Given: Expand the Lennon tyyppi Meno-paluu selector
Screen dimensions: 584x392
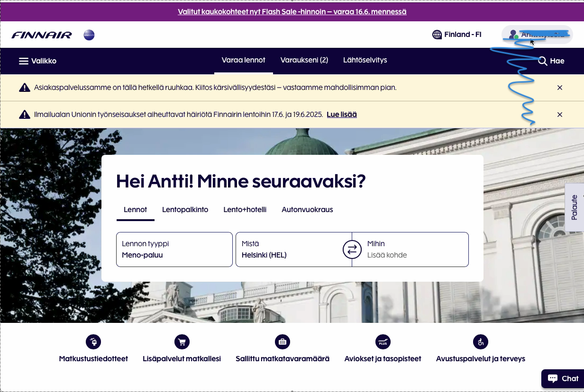Looking at the screenshot, I should [x=174, y=249].
